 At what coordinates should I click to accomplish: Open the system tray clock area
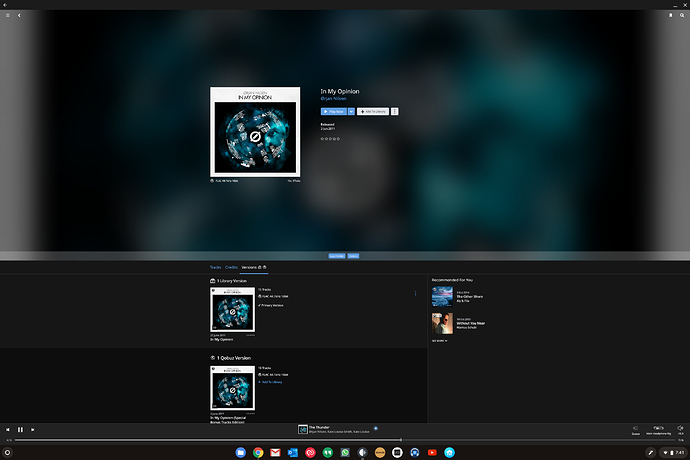tap(674, 453)
